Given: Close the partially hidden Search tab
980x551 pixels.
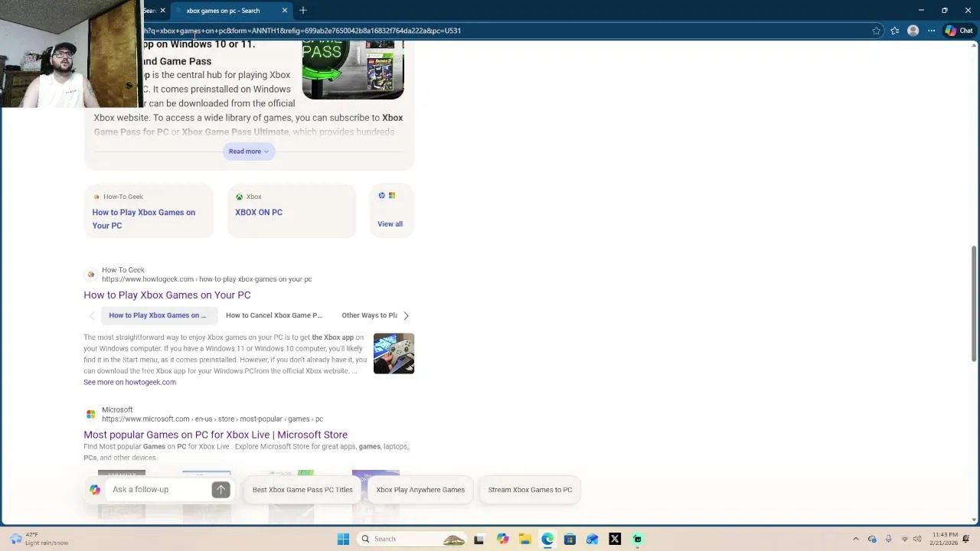Looking at the screenshot, I should (x=162, y=10).
